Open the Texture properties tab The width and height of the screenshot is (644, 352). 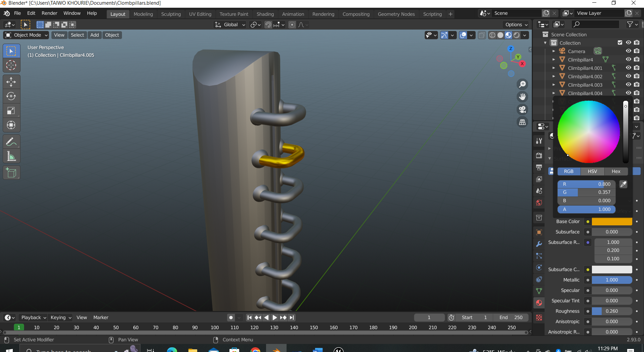coord(539,317)
